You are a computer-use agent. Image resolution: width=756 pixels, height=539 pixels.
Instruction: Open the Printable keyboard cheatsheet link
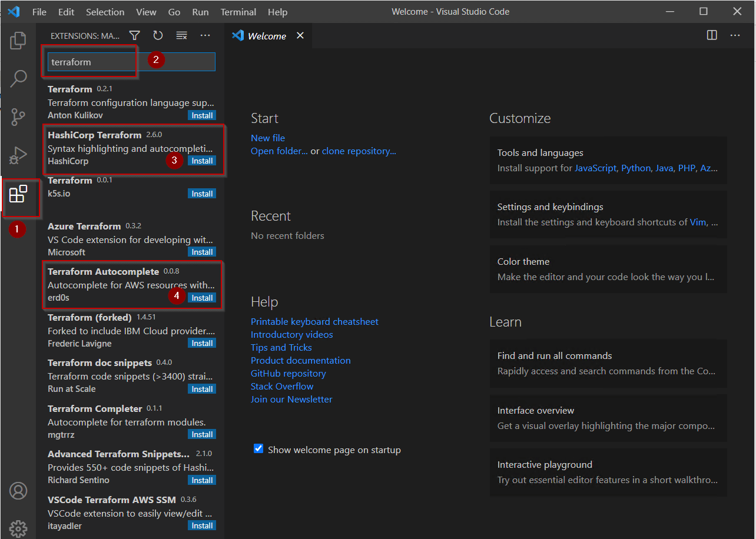(314, 321)
